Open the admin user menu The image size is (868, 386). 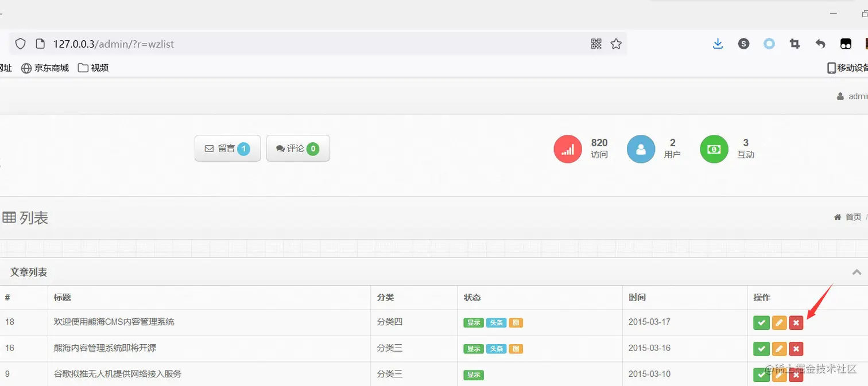coord(852,96)
